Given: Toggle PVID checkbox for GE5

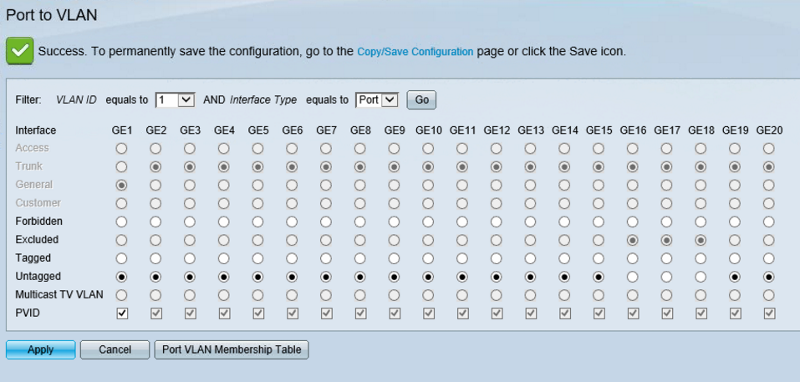Looking at the screenshot, I should [258, 314].
